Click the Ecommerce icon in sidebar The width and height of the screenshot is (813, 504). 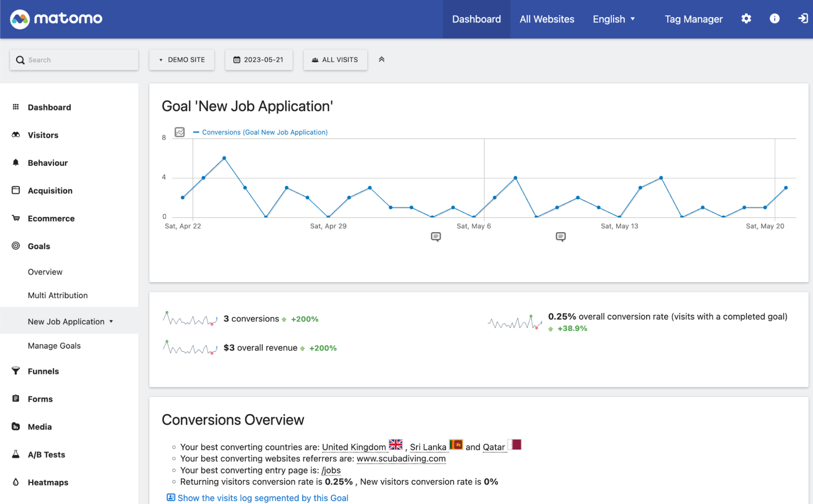pos(16,218)
